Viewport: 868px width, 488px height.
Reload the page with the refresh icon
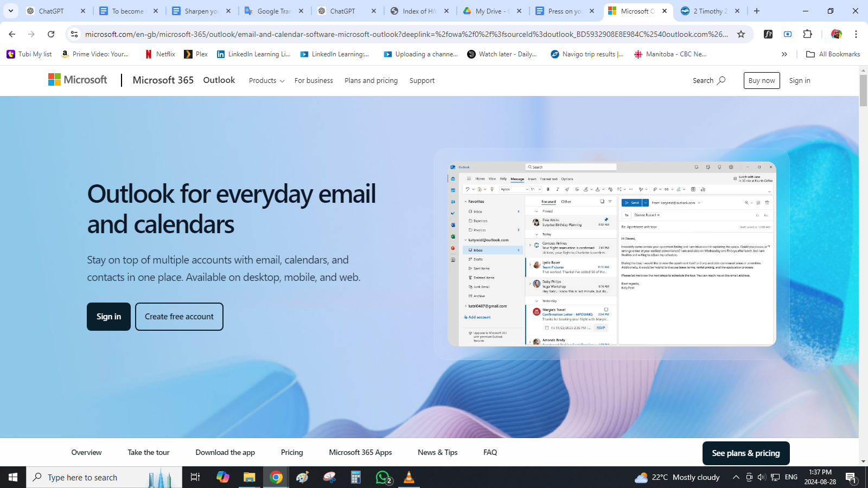click(51, 34)
